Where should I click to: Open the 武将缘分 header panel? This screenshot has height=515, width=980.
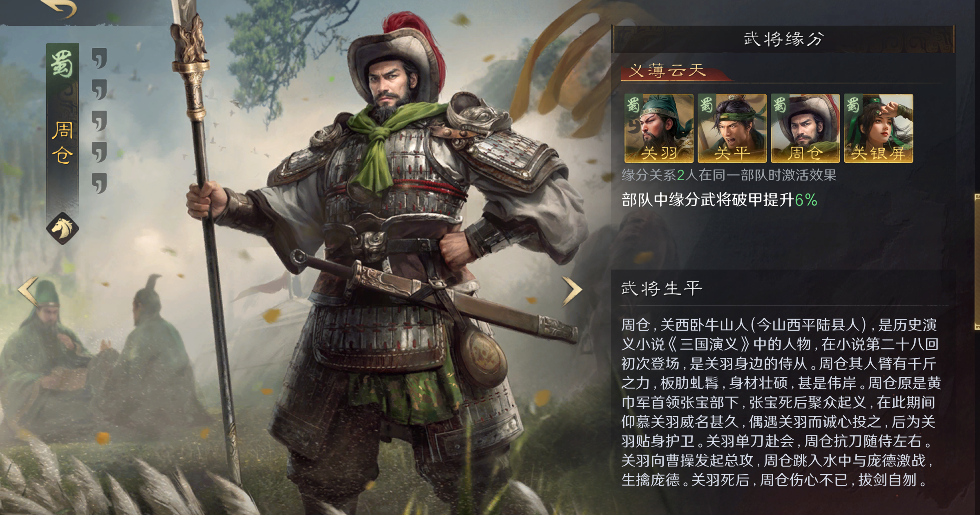[x=783, y=39]
